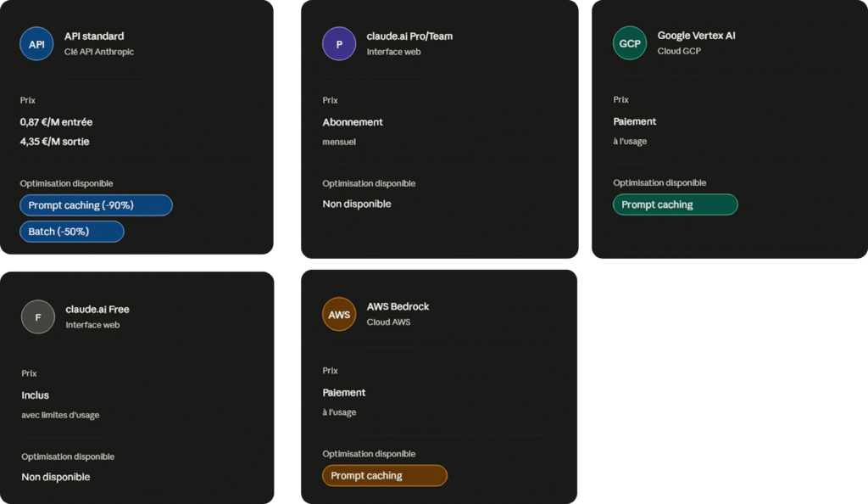Click the "avec limites d'usage" text
This screenshot has width=868, height=504.
(x=60, y=415)
